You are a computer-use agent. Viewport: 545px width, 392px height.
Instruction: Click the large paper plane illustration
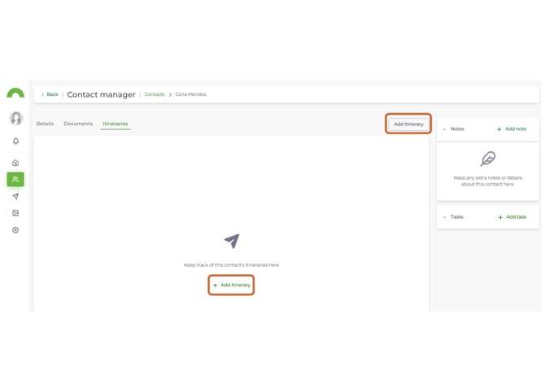coord(232,241)
